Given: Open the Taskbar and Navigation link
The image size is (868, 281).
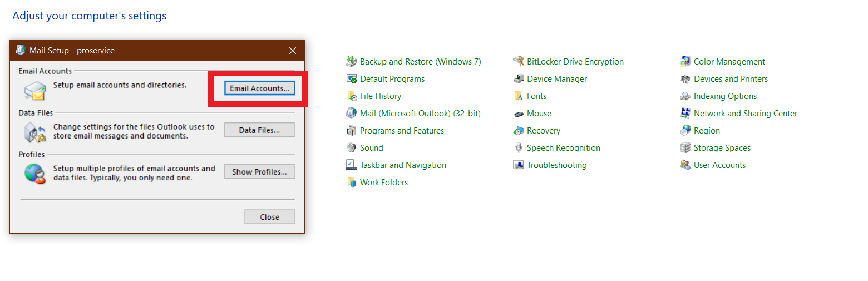Looking at the screenshot, I should pyautogui.click(x=403, y=165).
